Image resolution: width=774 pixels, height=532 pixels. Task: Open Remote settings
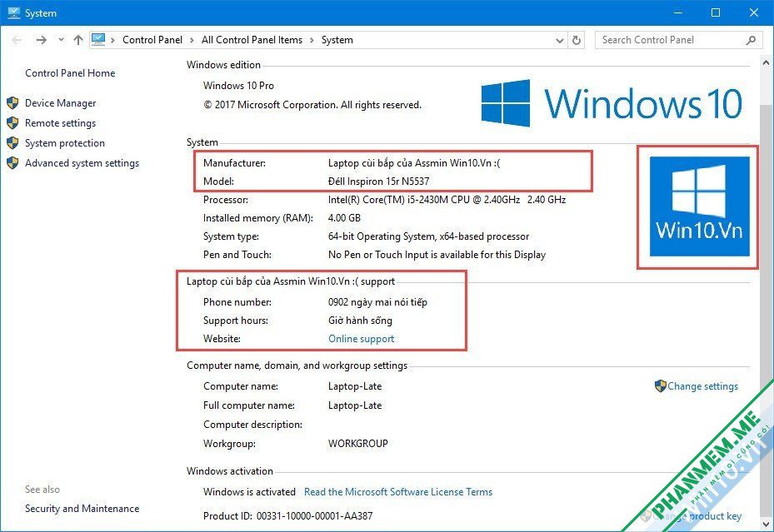60,123
